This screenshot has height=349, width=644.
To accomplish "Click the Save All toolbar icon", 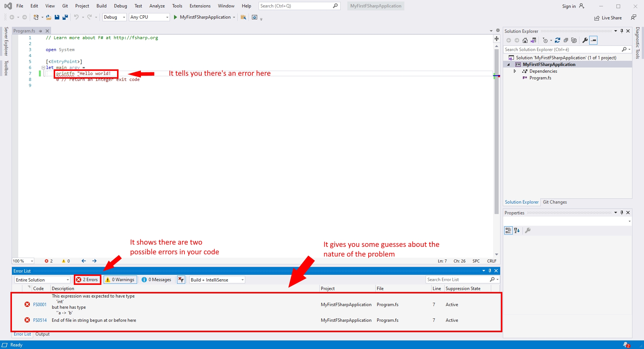I will click(65, 17).
